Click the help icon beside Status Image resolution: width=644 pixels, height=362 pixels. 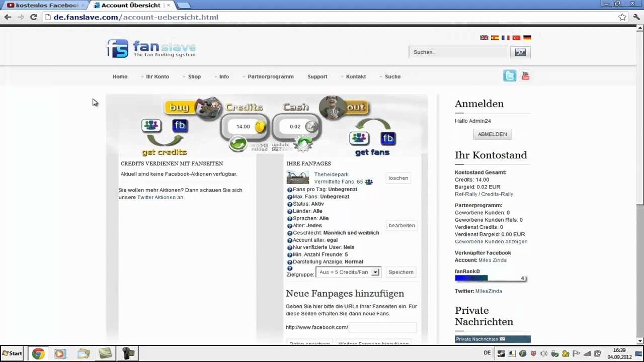coord(290,204)
